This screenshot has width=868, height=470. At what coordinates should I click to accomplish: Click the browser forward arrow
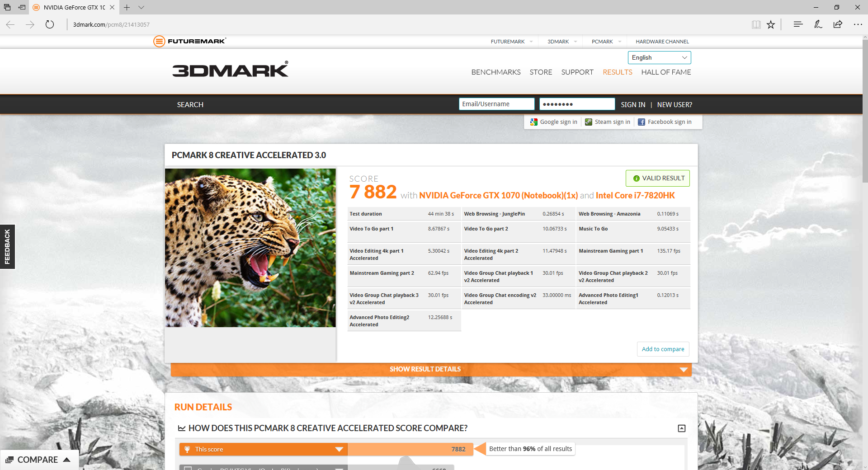click(x=30, y=24)
